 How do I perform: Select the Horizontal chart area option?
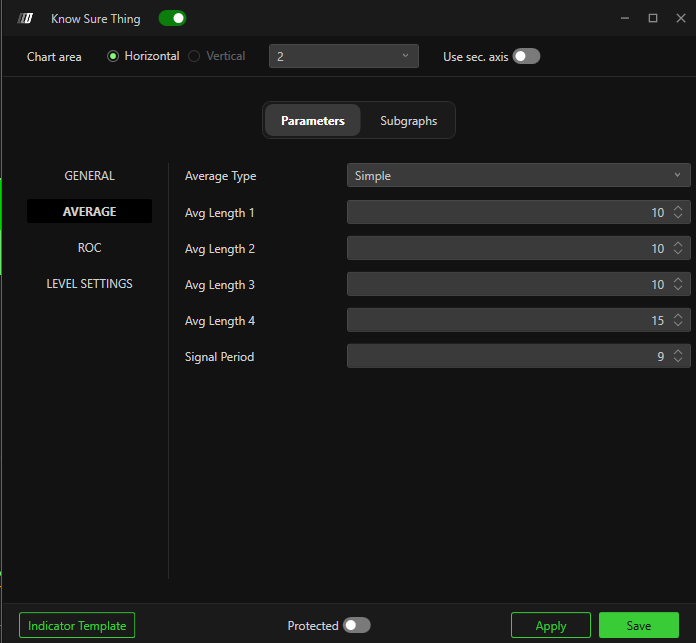click(113, 56)
